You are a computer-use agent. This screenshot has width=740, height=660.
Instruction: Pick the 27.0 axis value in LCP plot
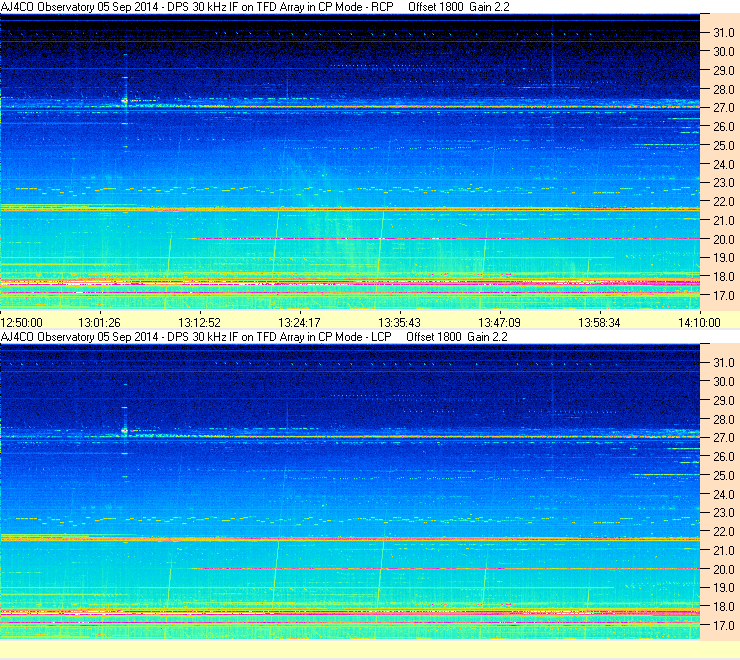[724, 438]
